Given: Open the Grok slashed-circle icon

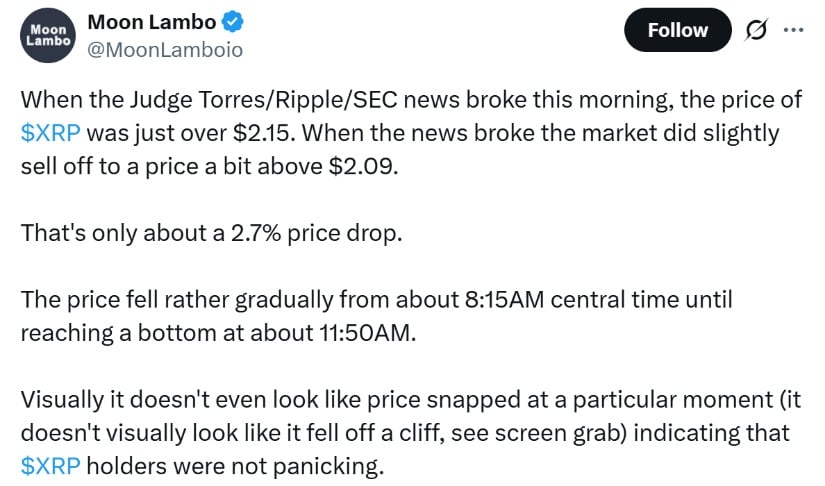Looking at the screenshot, I should pyautogui.click(x=755, y=30).
